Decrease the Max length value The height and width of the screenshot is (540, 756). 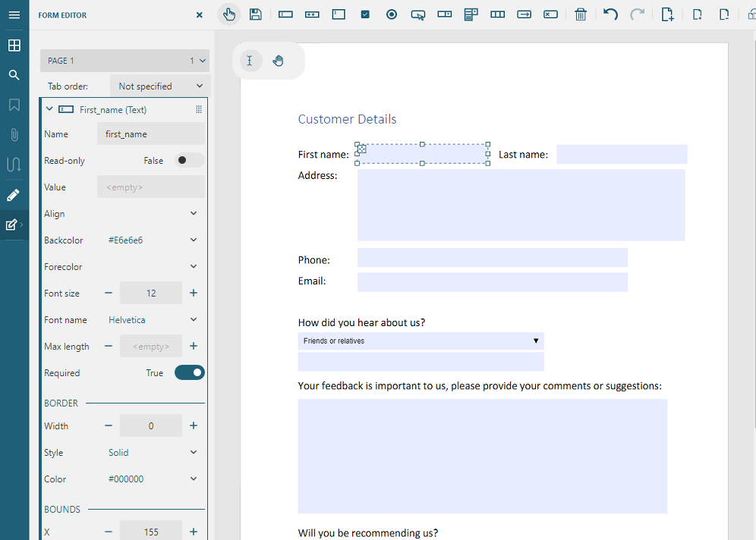pos(109,346)
